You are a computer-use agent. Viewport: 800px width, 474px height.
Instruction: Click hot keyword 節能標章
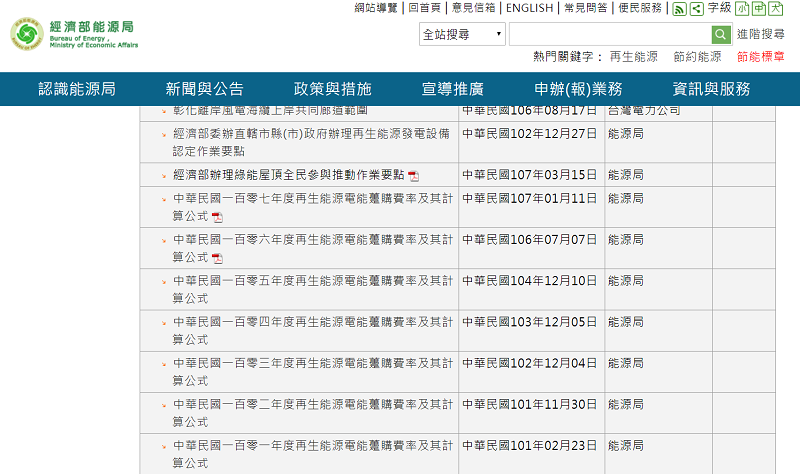click(761, 57)
